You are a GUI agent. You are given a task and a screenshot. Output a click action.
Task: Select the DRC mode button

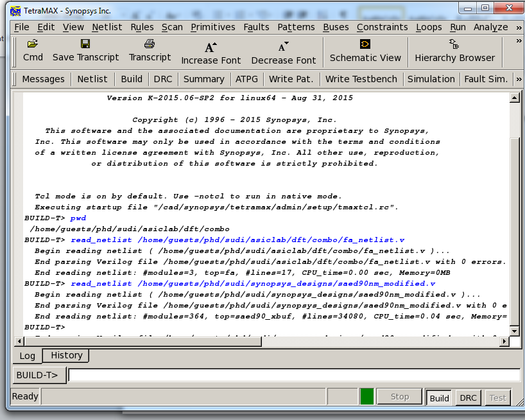point(468,398)
